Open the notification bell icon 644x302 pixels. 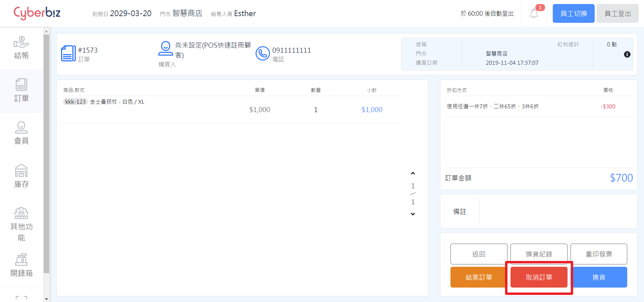[534, 13]
